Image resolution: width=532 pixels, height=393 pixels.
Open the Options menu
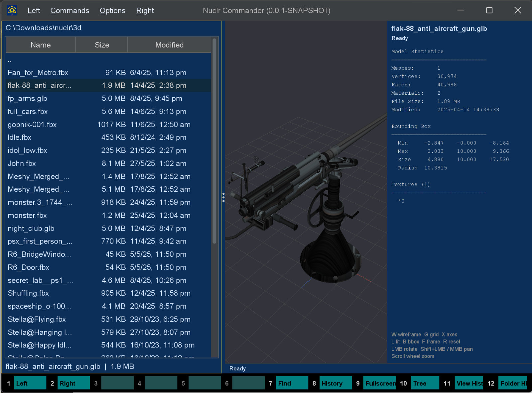[112, 11]
